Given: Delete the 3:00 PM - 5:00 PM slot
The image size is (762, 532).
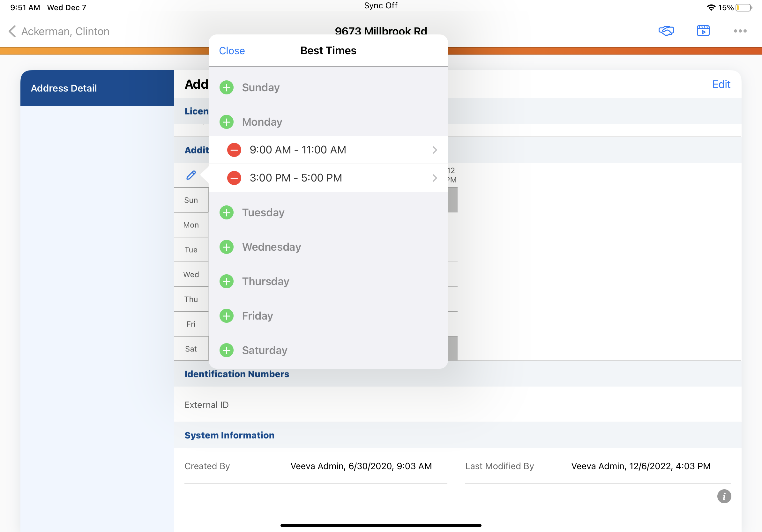Looking at the screenshot, I should pyautogui.click(x=234, y=178).
